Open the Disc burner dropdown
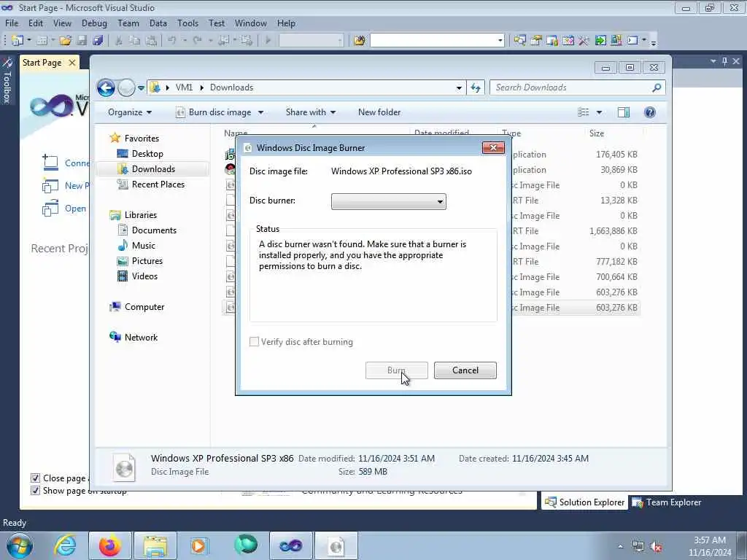747x560 pixels. tap(389, 201)
